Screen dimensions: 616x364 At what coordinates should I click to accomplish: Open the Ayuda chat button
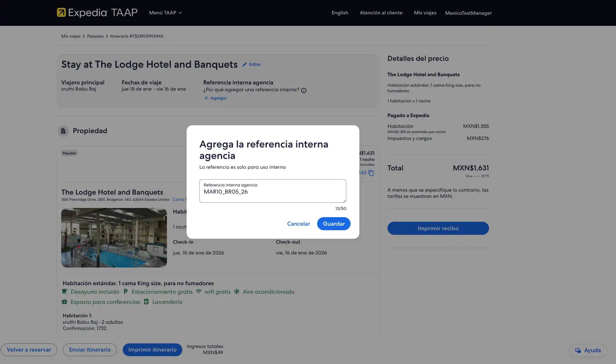(588, 350)
